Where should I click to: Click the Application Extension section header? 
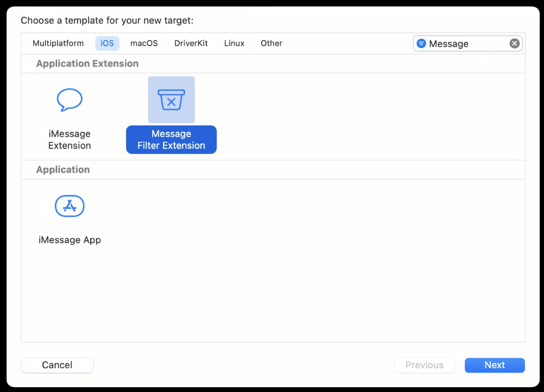87,63
